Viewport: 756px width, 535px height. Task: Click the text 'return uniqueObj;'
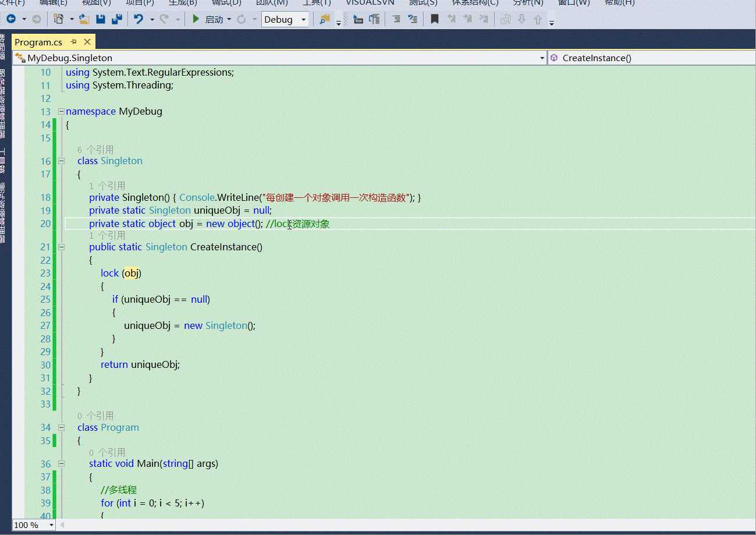pos(140,364)
